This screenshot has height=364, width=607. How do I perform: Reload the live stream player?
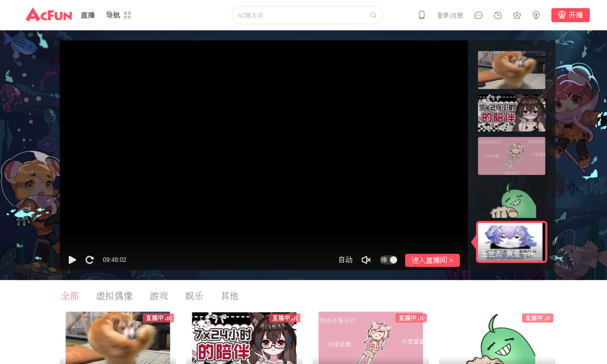[89, 260]
